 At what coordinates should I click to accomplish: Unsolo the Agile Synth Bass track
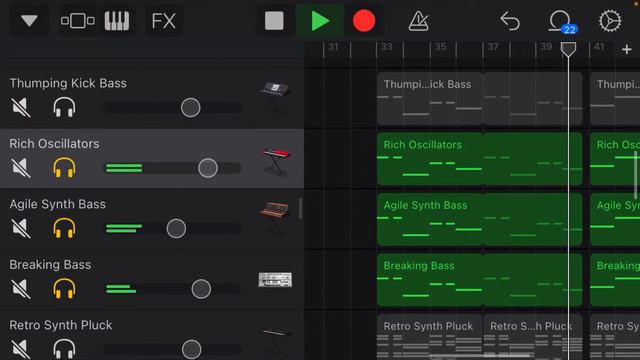[64, 228]
